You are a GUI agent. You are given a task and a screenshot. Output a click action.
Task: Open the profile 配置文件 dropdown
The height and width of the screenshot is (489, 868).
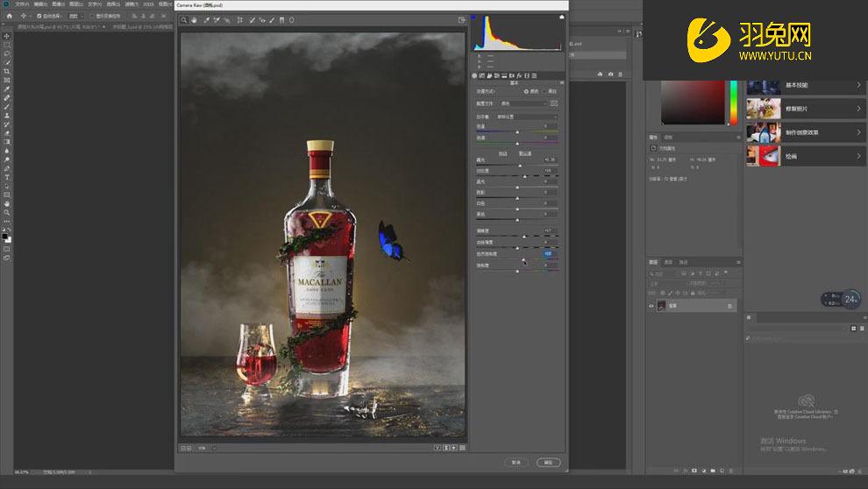[523, 103]
